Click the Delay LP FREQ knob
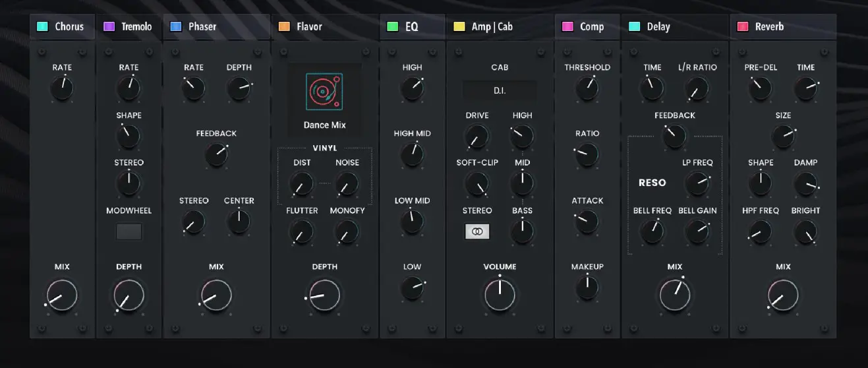868x368 pixels. point(697,184)
